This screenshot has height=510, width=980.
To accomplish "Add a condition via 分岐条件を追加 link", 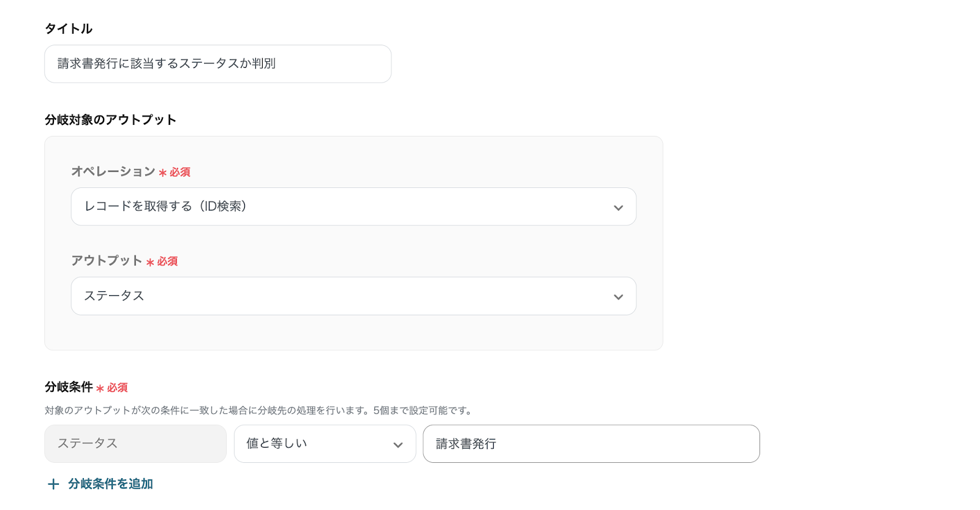I will pos(110,484).
